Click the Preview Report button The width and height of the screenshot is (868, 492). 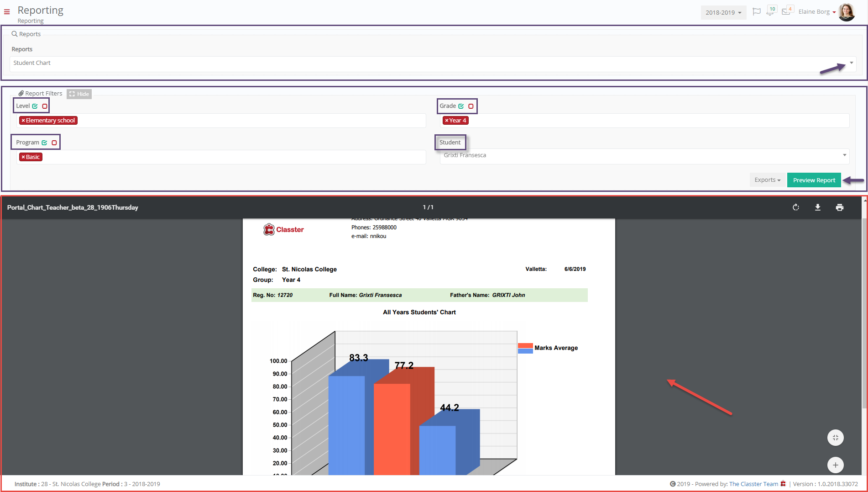(x=814, y=180)
